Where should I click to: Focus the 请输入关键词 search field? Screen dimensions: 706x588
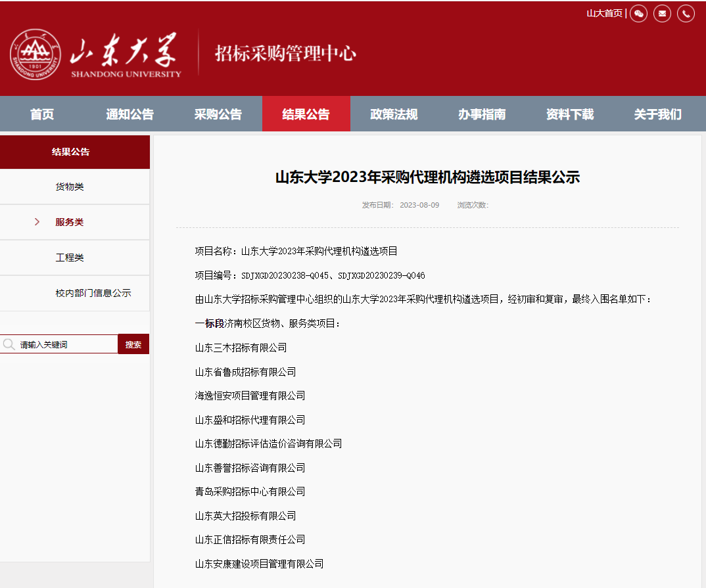coord(59,344)
